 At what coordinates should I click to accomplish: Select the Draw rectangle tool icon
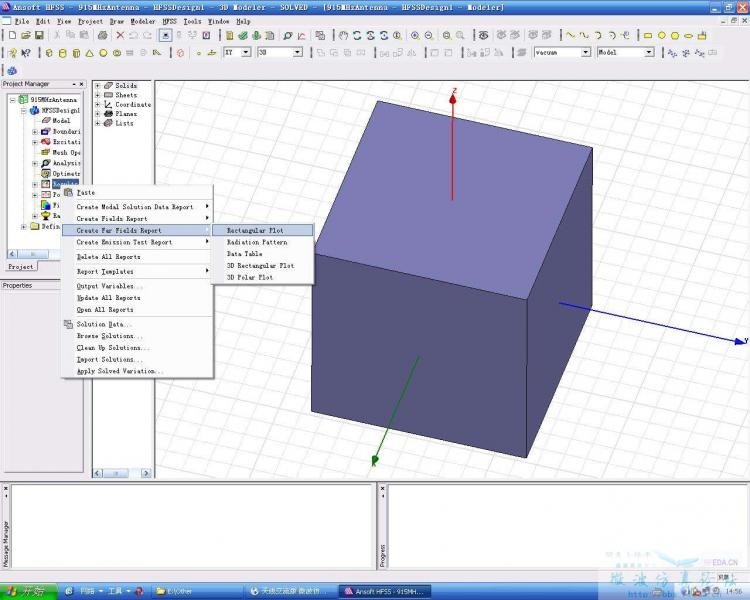647,36
